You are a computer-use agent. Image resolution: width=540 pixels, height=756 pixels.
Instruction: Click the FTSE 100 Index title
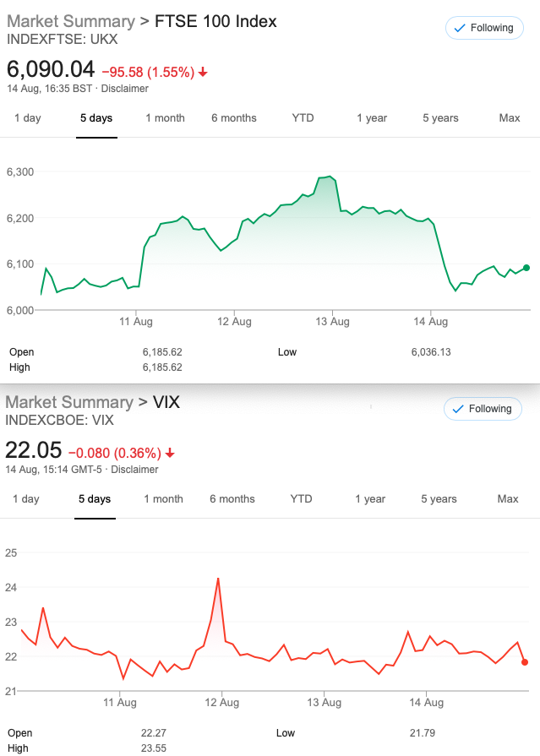[x=215, y=22]
